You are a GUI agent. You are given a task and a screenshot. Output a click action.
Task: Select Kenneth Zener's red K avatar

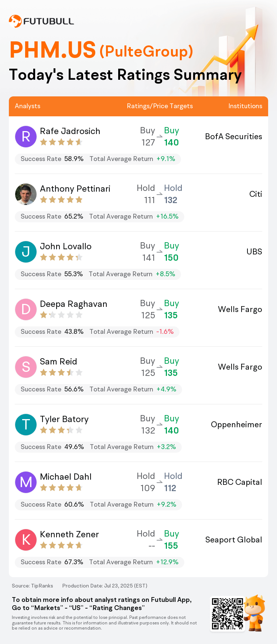(x=26, y=540)
